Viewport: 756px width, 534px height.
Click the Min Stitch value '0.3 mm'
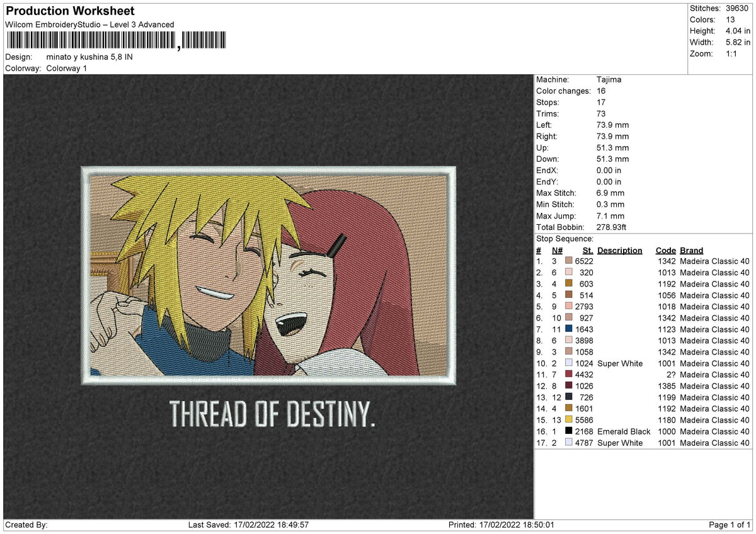click(610, 204)
